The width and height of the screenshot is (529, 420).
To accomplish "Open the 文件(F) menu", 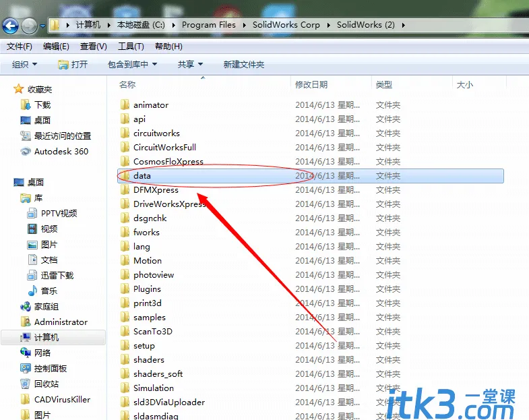I will [20, 47].
